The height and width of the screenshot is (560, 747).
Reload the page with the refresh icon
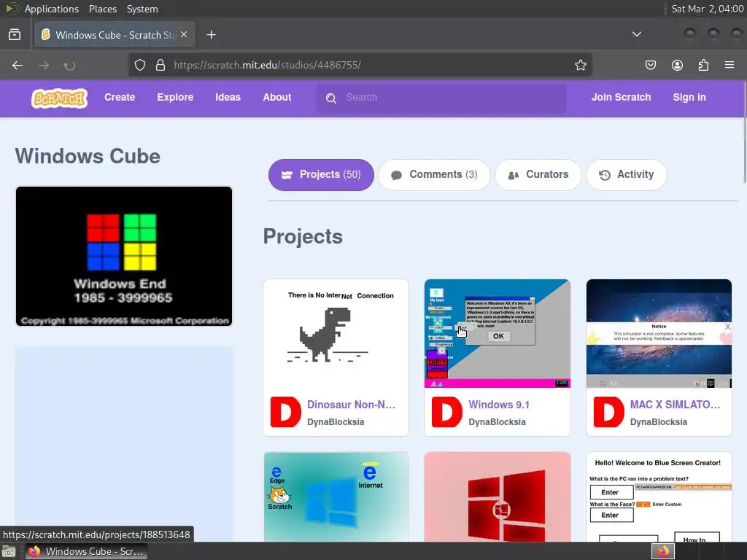(x=69, y=65)
